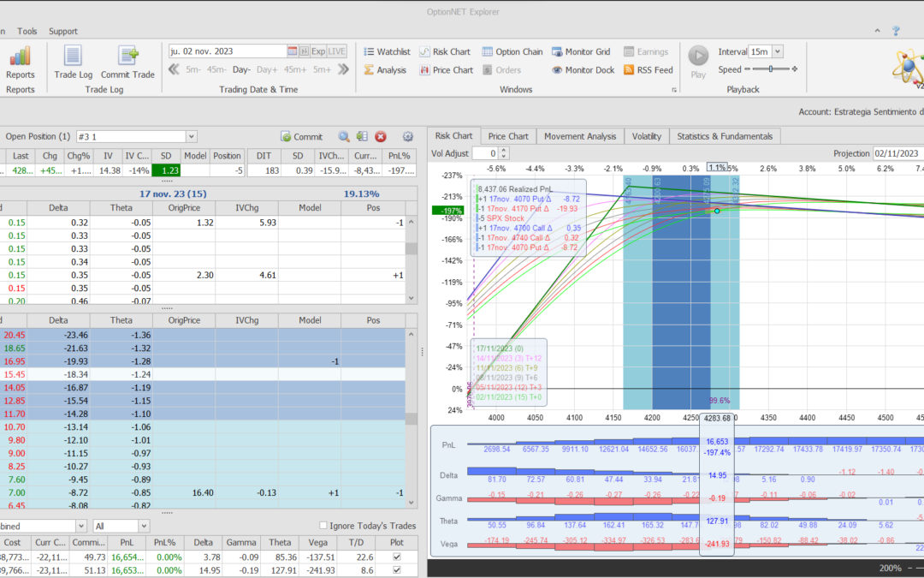This screenshot has height=578, width=924.
Task: Step back one day with Day- button
Action: click(x=241, y=70)
